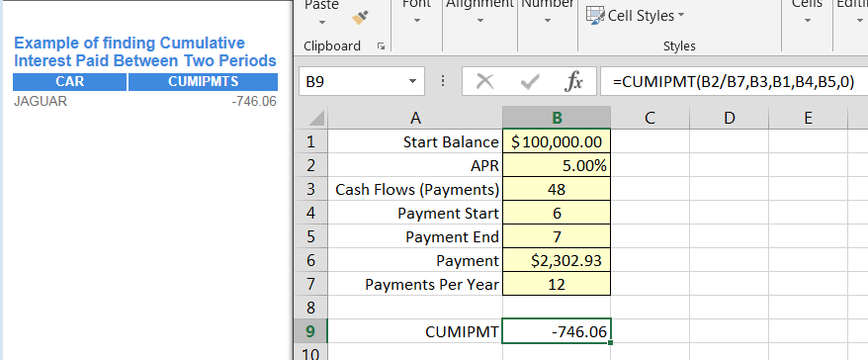Image resolution: width=868 pixels, height=360 pixels.
Task: Click the JAGUAR row entry
Action: pos(41,101)
